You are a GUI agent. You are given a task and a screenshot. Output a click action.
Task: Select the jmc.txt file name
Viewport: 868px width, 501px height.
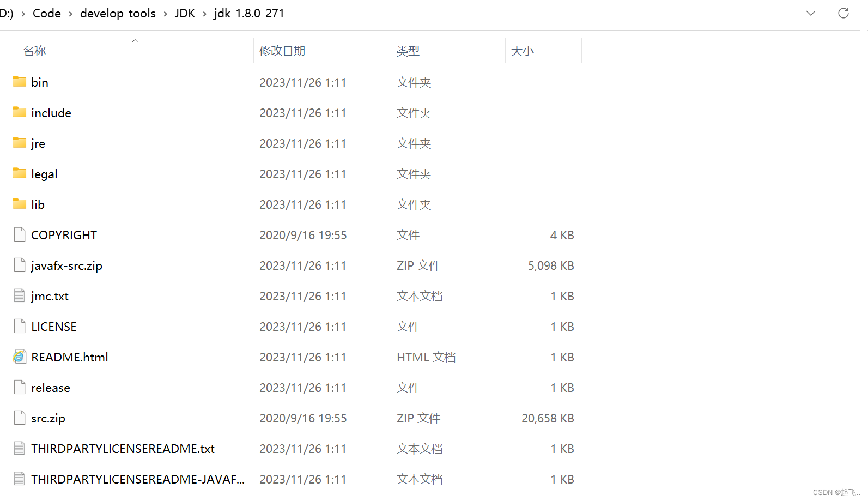coord(50,296)
